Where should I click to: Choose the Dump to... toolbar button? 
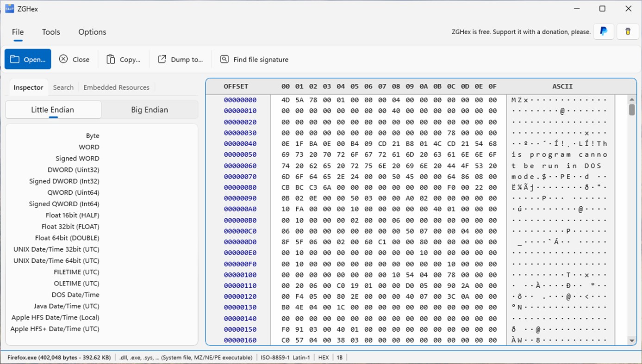point(180,59)
